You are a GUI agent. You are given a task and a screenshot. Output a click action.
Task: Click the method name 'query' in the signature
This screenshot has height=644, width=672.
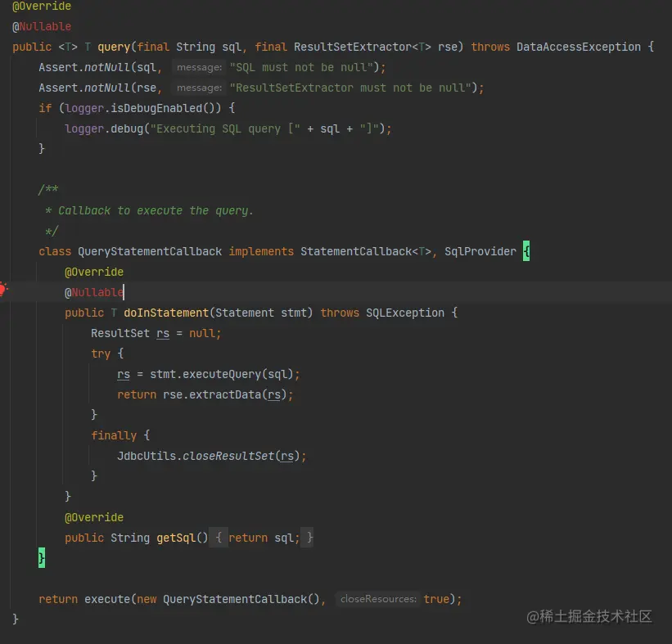pyautogui.click(x=114, y=47)
